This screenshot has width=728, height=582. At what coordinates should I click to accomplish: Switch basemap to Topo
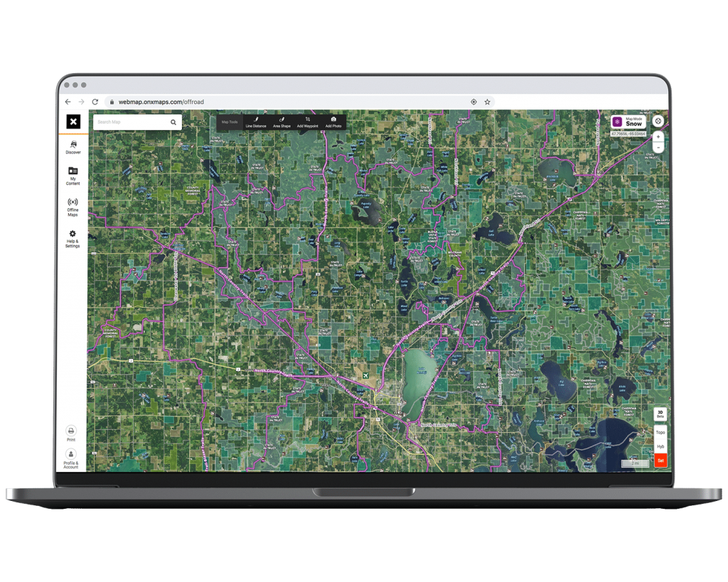[660, 432]
